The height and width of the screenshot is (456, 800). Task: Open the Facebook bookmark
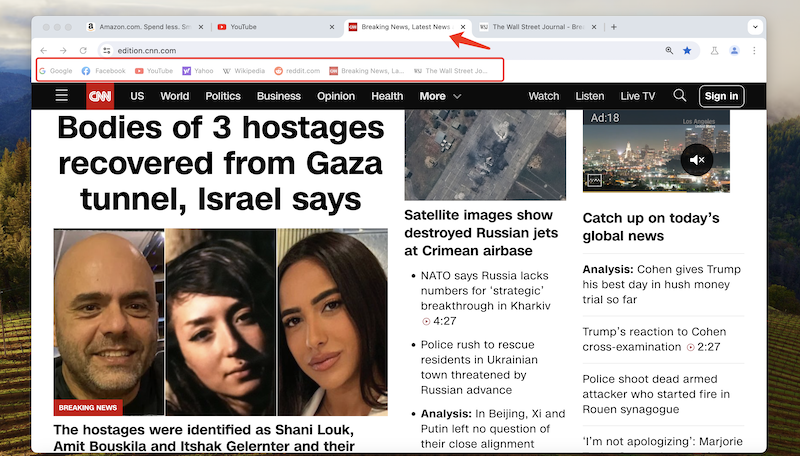coord(104,71)
